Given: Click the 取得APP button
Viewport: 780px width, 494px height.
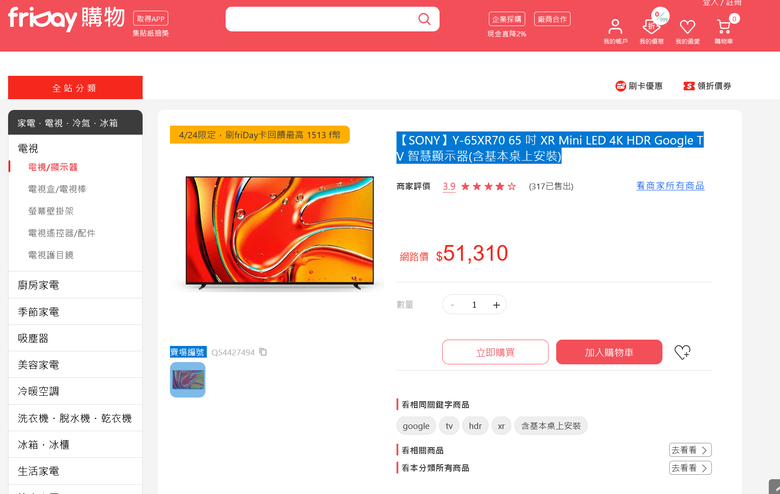Looking at the screenshot, I should click(151, 19).
